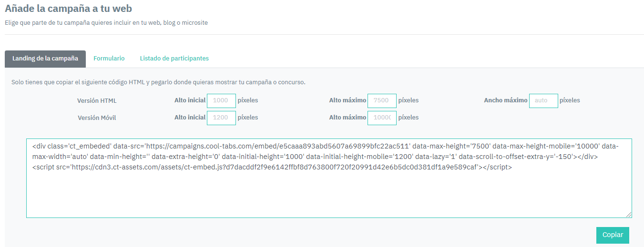
Task: Click the píxeles label beside Ancho máximo
Action: (570, 100)
